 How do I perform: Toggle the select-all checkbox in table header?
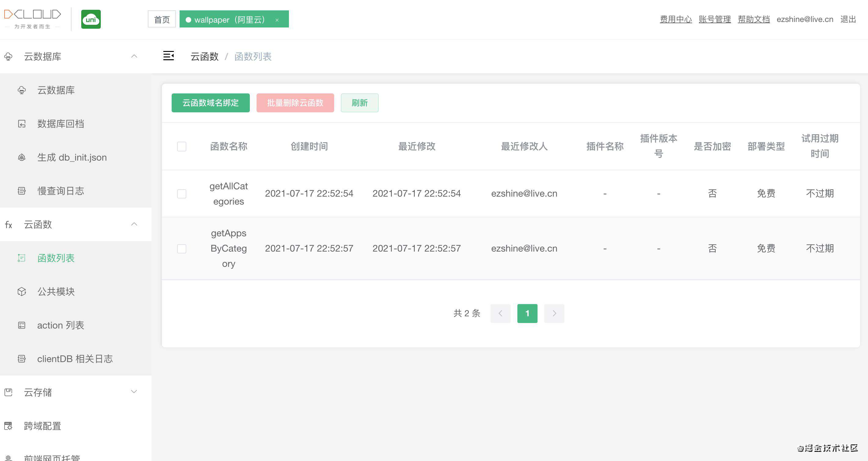182,147
